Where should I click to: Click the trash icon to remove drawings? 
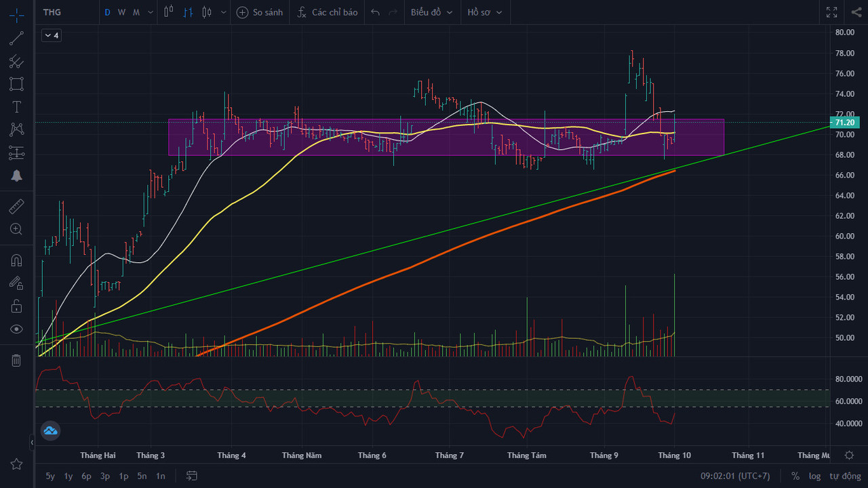16,360
